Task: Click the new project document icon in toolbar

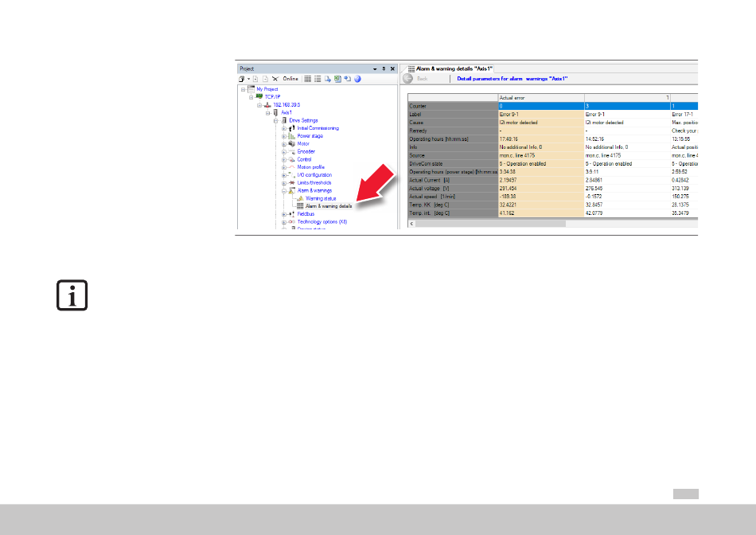Action: (242, 79)
